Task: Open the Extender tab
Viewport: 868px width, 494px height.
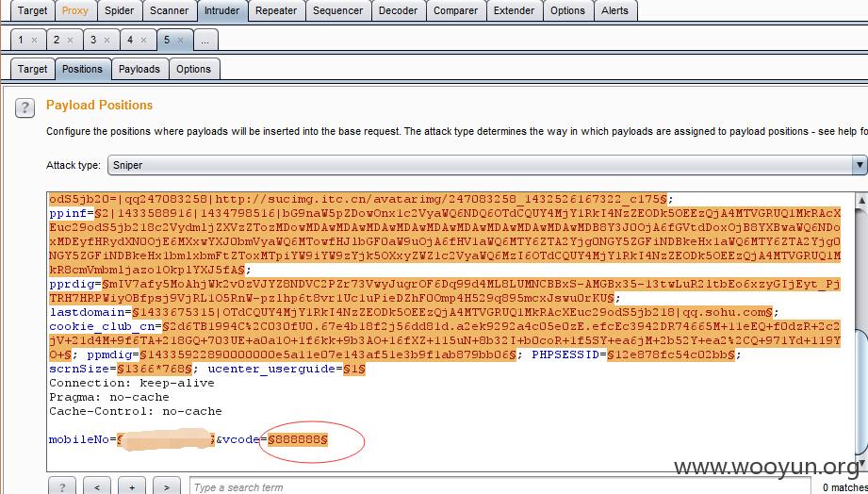Action: coord(514,10)
